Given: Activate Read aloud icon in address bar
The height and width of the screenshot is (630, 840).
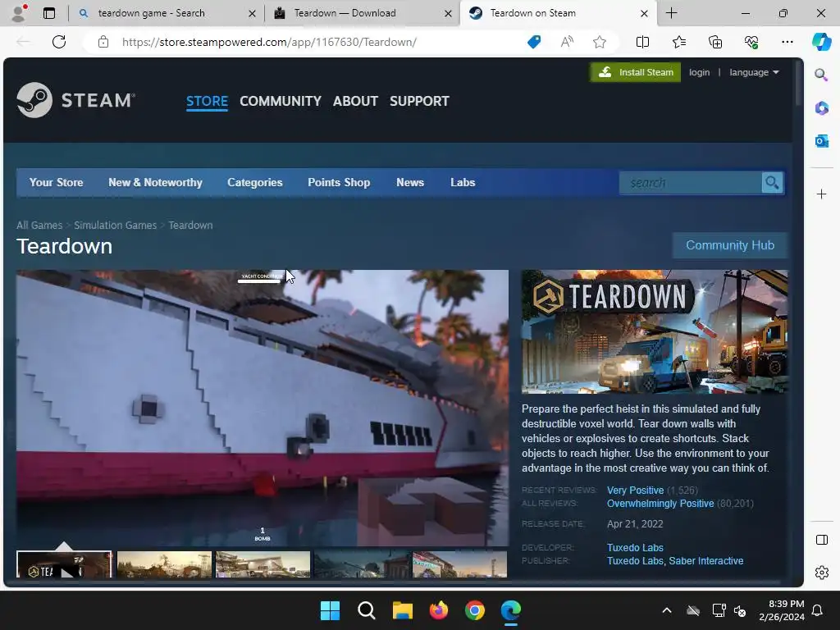Looking at the screenshot, I should click(x=567, y=42).
